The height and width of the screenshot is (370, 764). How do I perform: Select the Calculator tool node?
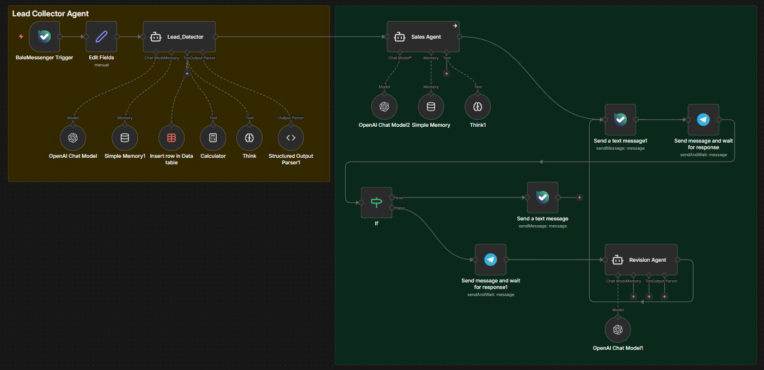click(x=213, y=138)
